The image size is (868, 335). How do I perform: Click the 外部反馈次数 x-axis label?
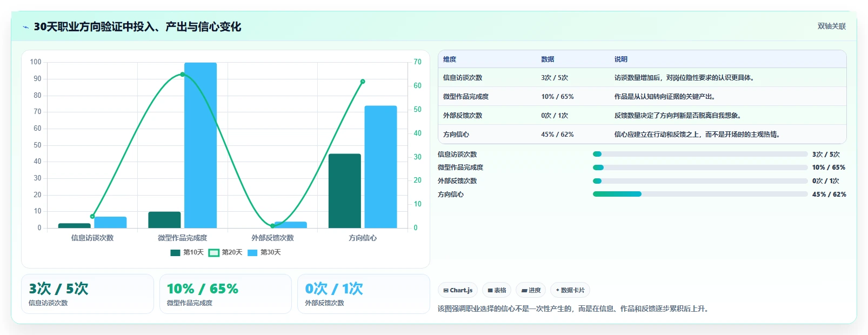tap(272, 238)
